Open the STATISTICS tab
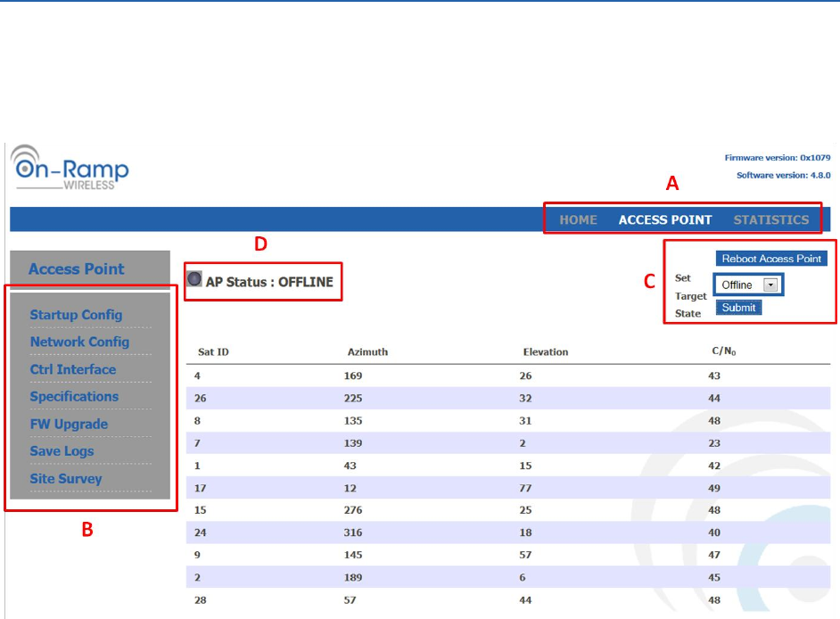 coord(771,219)
